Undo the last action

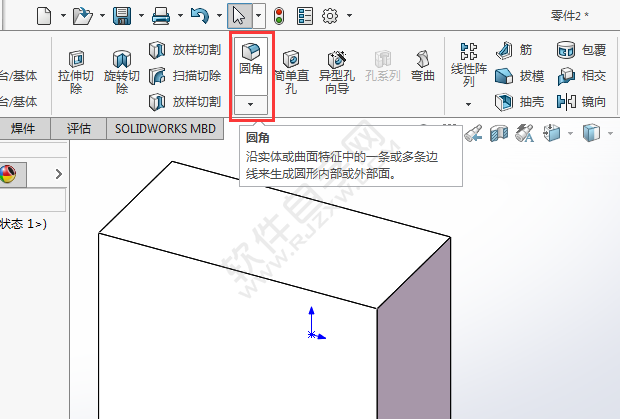click(x=200, y=16)
